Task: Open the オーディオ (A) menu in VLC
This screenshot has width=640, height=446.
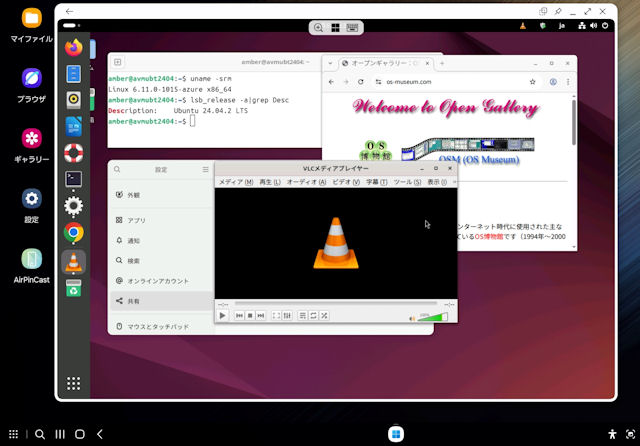Action: pos(306,182)
